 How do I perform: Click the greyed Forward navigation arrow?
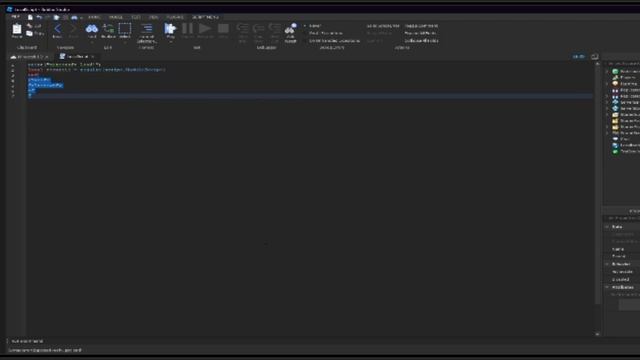73,29
